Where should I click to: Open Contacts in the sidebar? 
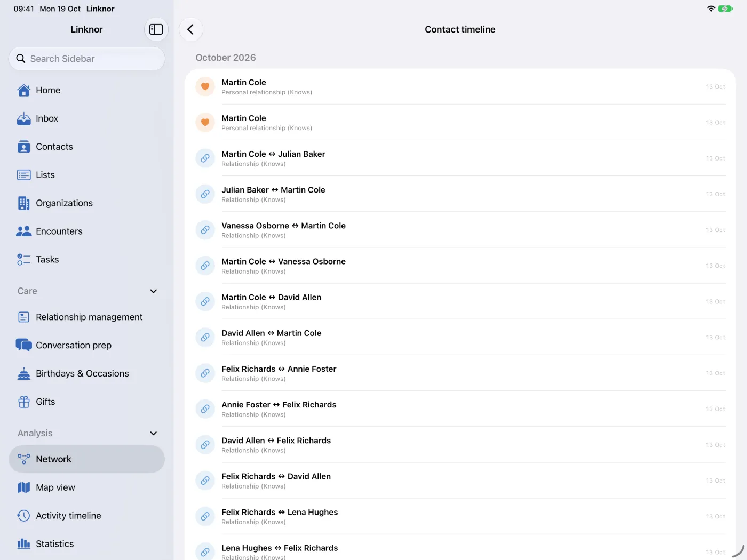coord(87,147)
